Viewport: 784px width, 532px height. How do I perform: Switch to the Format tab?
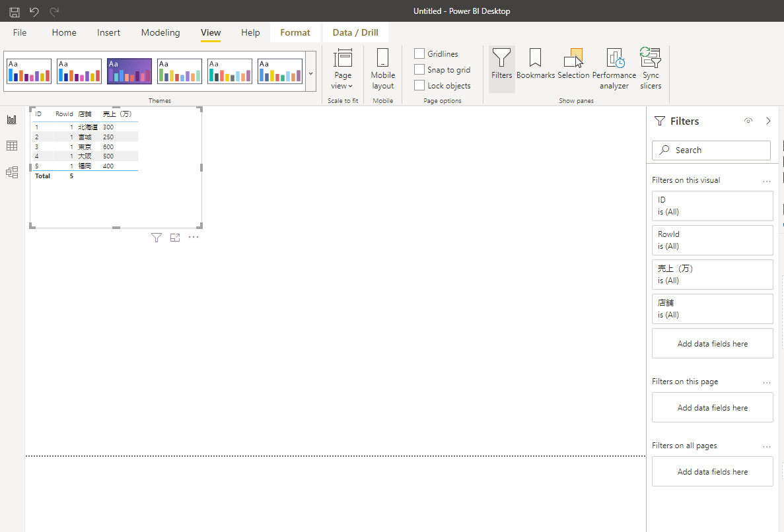pos(295,32)
